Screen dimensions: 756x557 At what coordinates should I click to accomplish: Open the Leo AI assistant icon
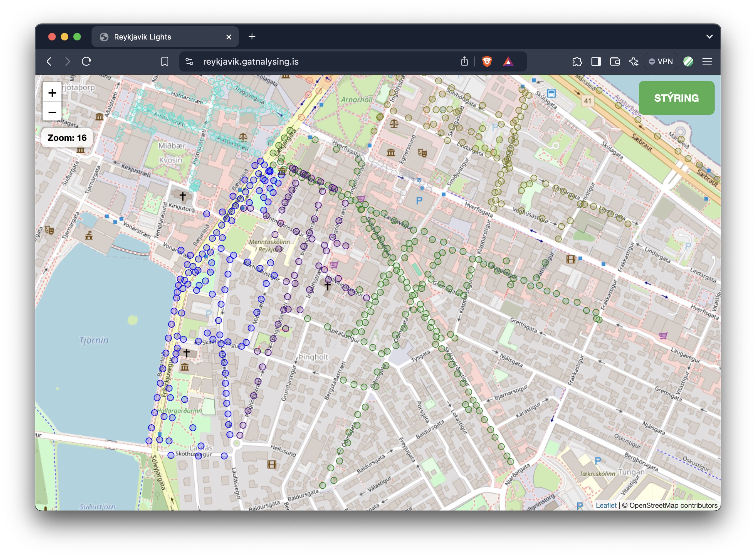633,61
